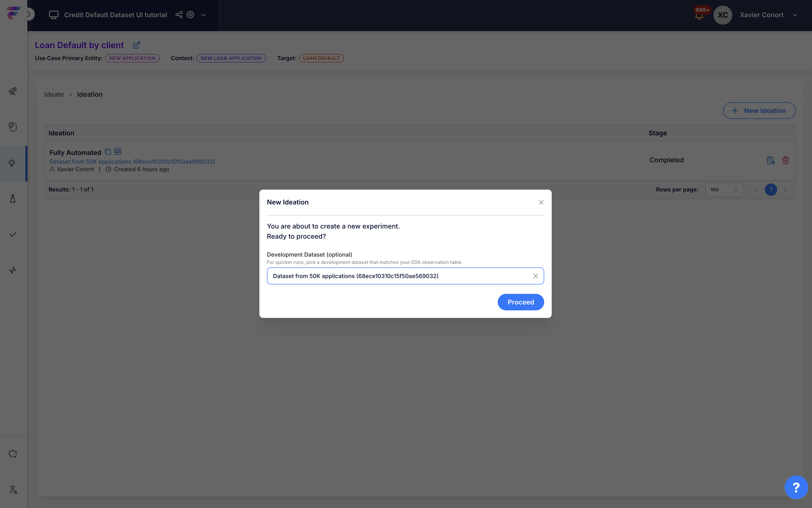This screenshot has height=508, width=812.
Task: Open the head/brain sidebar icon
Action: point(13,127)
